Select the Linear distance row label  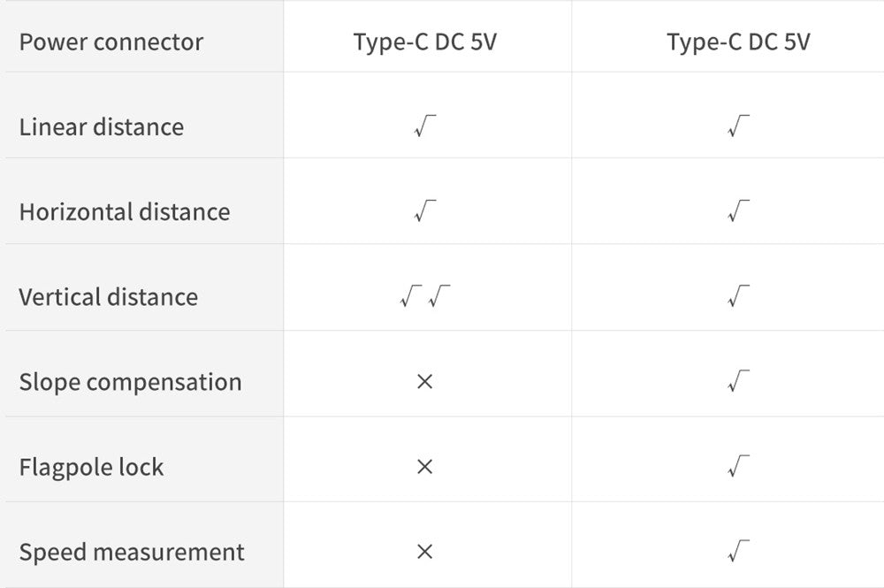[x=102, y=127]
